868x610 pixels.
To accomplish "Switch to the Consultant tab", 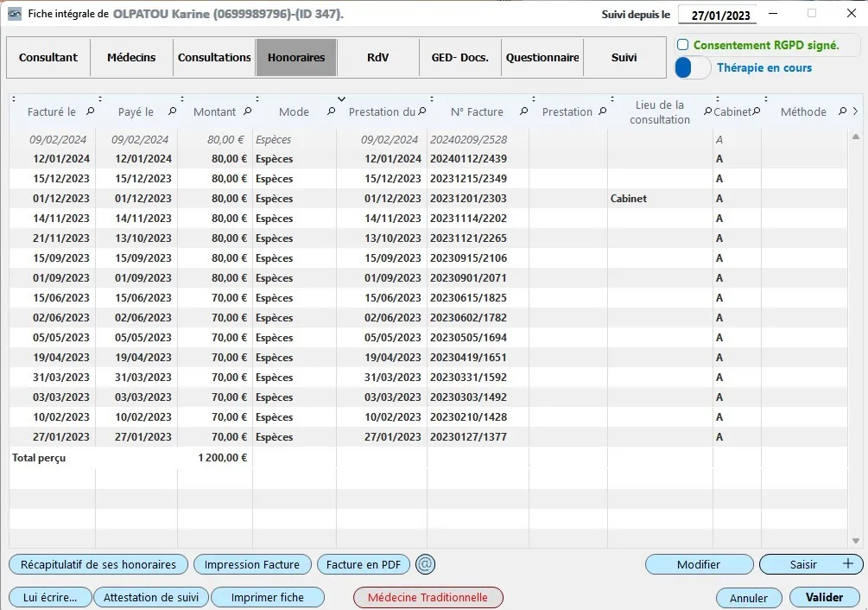I will (x=48, y=58).
